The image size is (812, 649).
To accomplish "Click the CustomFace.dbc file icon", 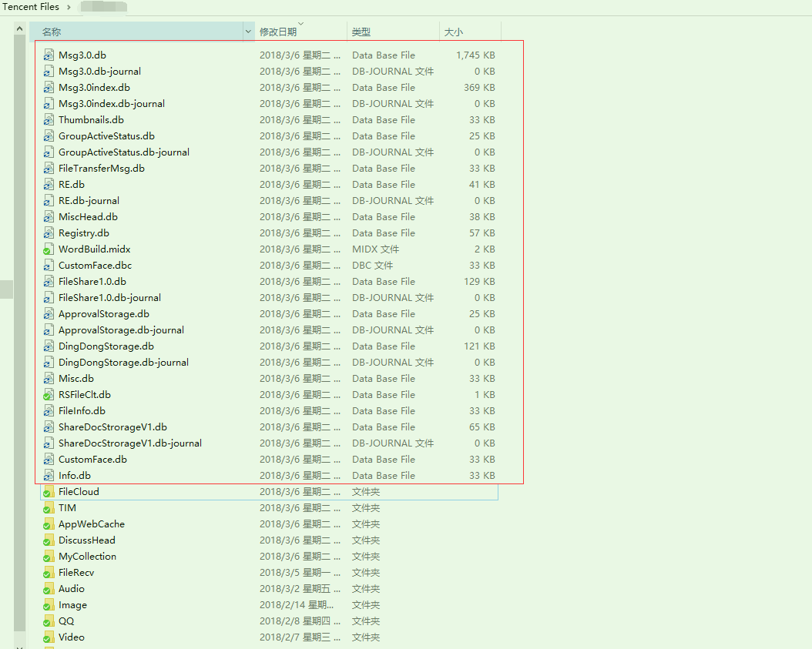I will (49, 266).
